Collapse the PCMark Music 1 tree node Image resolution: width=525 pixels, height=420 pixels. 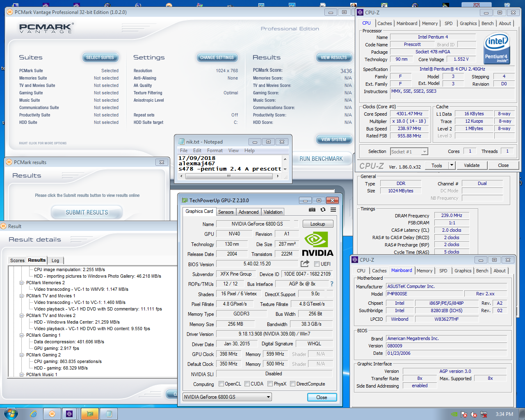(x=22, y=374)
